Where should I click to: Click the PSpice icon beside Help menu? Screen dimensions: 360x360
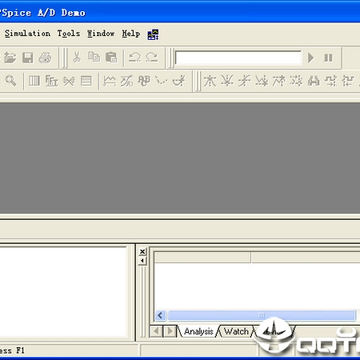click(153, 34)
